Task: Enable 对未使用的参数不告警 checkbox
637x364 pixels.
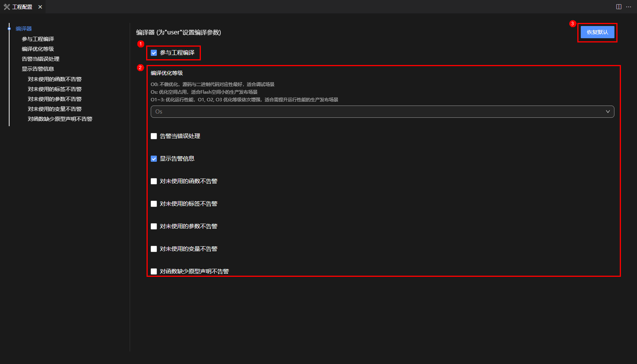Action: 154,226
